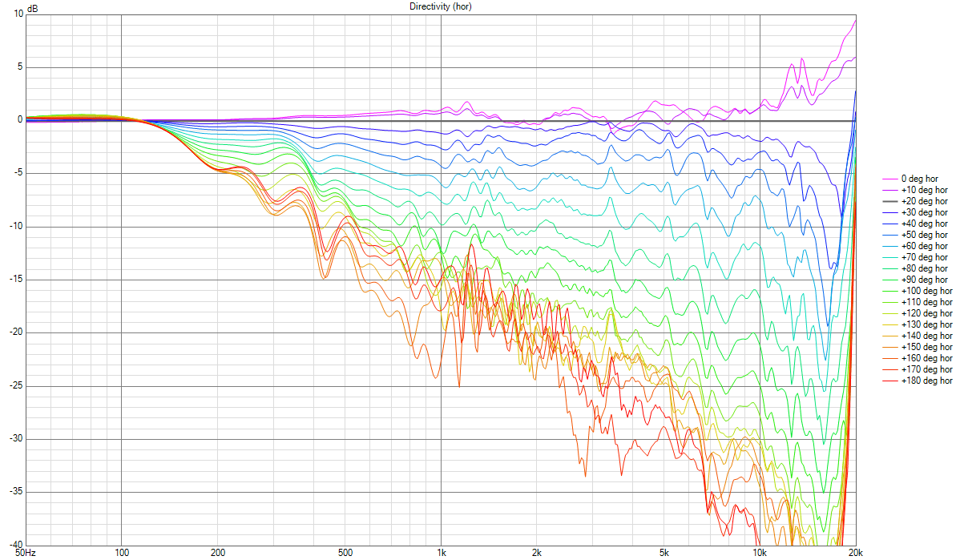Image resolution: width=960 pixels, height=560 pixels.
Task: Click the 50Hz x-axis label
Action: point(26,553)
